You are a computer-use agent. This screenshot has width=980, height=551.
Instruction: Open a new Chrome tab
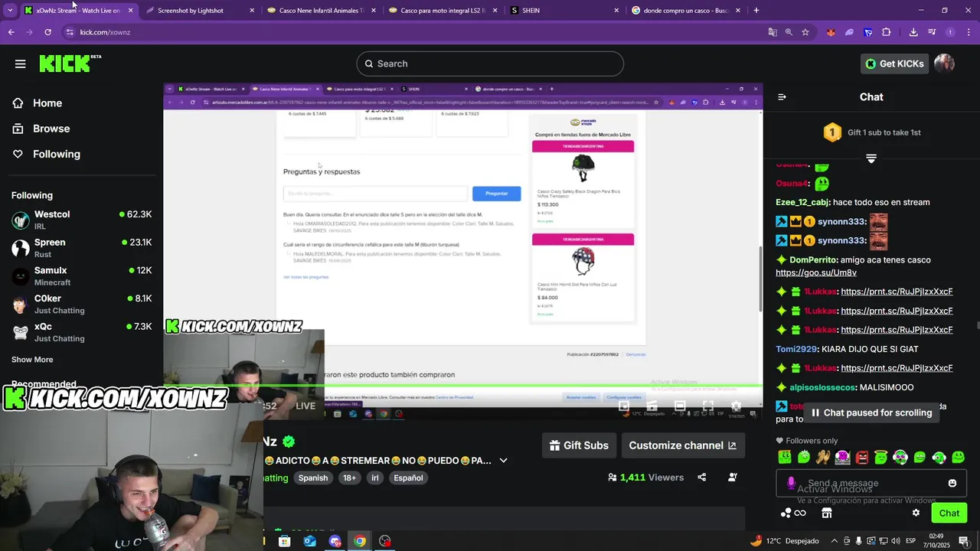(x=756, y=11)
